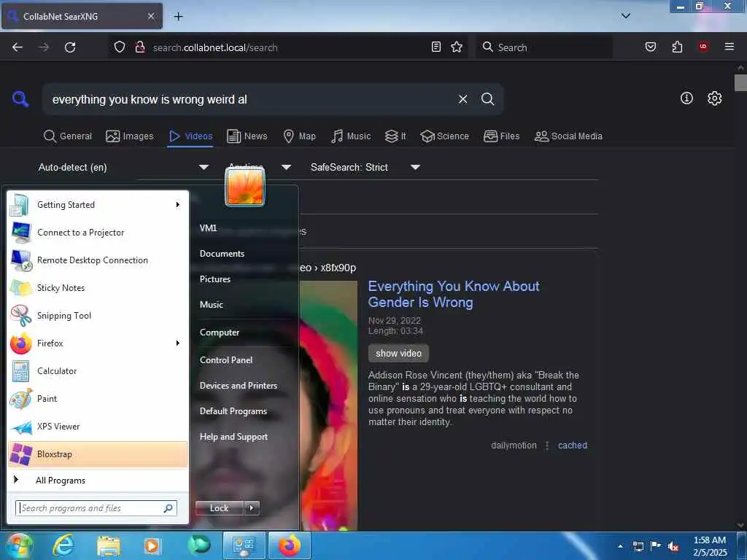Open the Auto-detect (en) language dropdown
Image resolution: width=747 pixels, height=560 pixels.
click(x=124, y=167)
